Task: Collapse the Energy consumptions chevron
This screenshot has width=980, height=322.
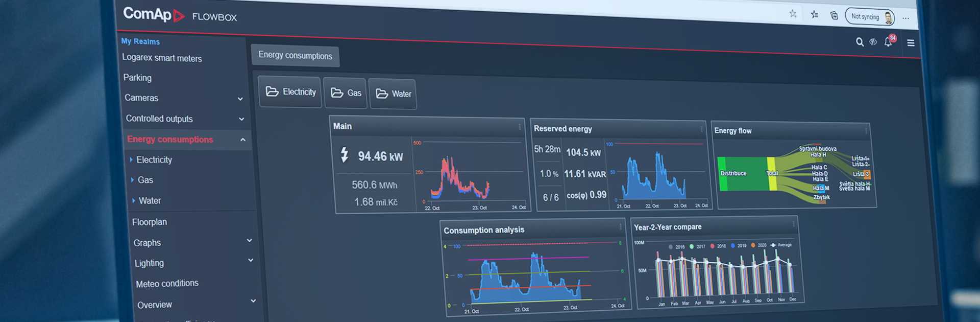Action: pyautogui.click(x=243, y=140)
